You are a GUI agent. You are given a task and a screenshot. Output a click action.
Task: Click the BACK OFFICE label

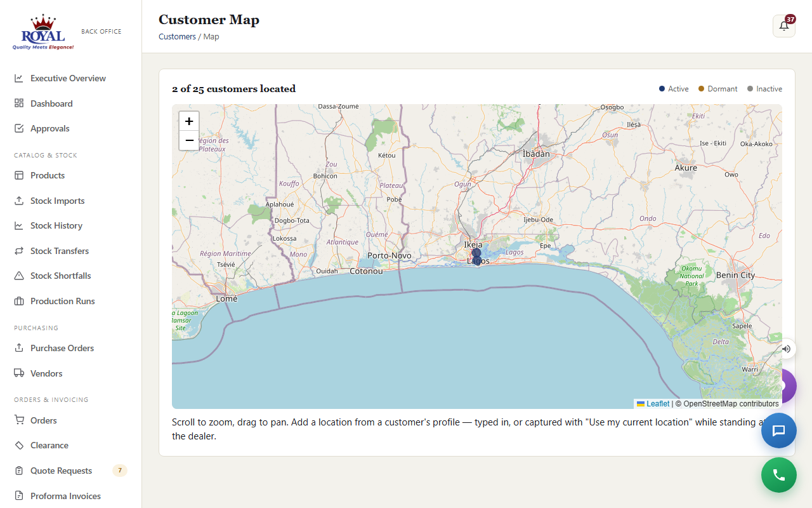coord(101,31)
